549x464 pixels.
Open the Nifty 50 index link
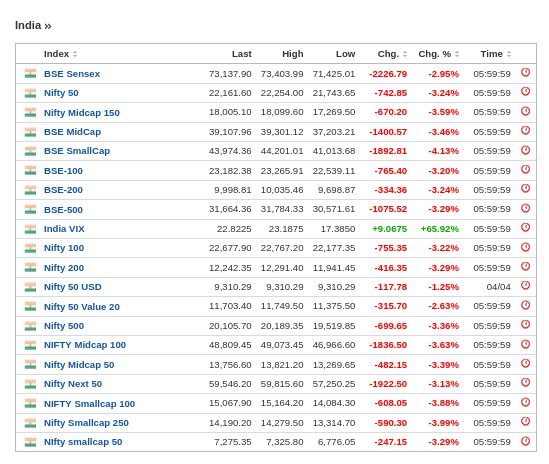(61, 93)
